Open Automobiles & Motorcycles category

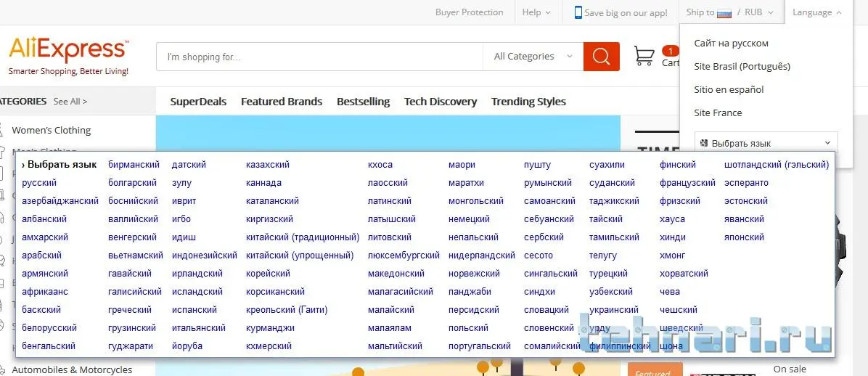pyautogui.click(x=72, y=369)
